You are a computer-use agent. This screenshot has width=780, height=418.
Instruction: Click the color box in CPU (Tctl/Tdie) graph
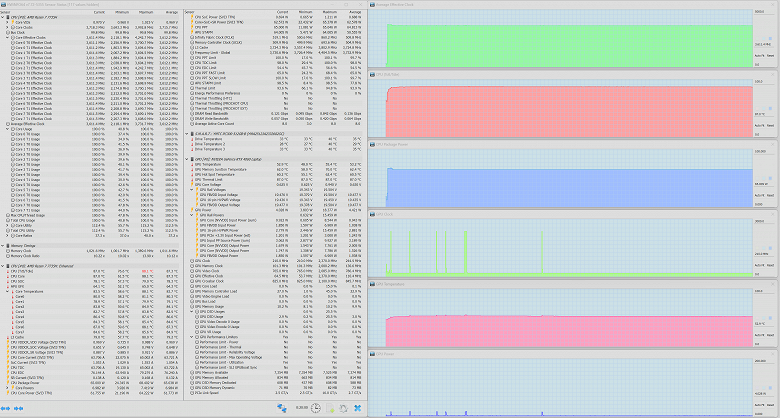[x=772, y=107]
